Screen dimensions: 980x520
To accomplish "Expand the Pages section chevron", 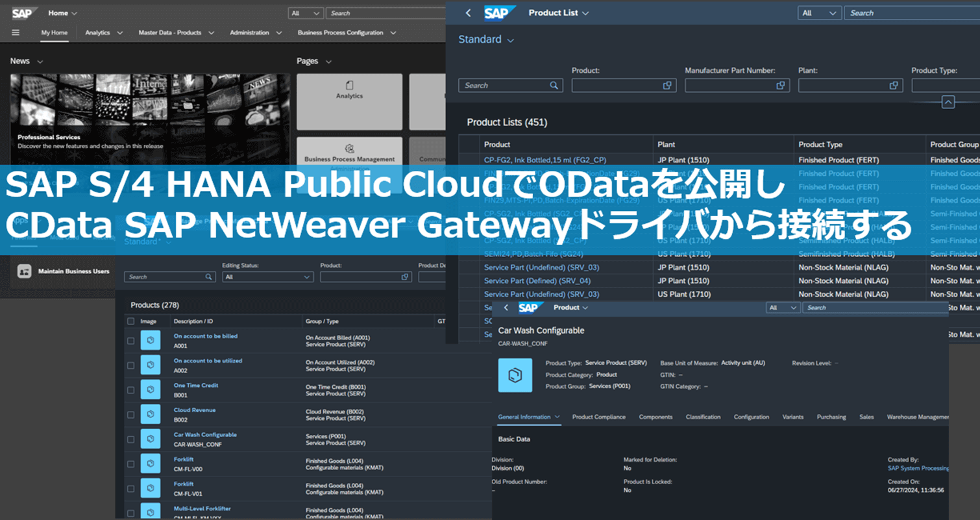I will coord(328,62).
